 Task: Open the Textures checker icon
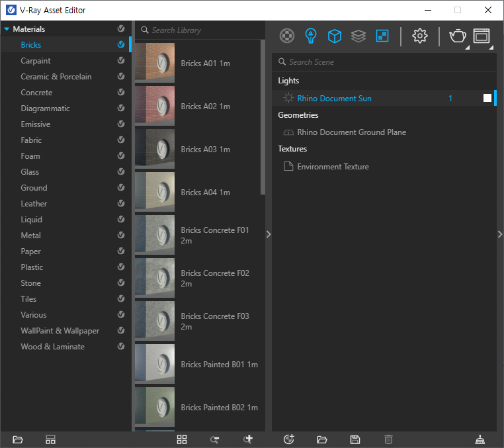pyautogui.click(x=382, y=36)
